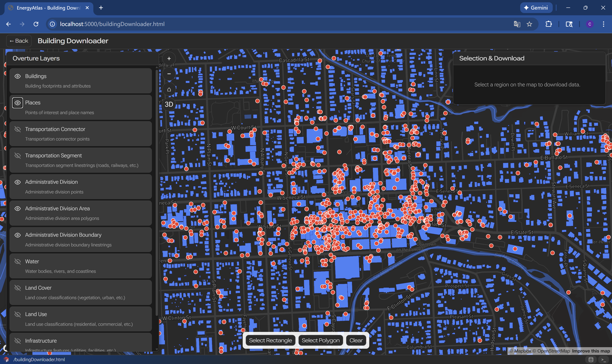Click the Overture Layers panel scrollbar

(157, 193)
